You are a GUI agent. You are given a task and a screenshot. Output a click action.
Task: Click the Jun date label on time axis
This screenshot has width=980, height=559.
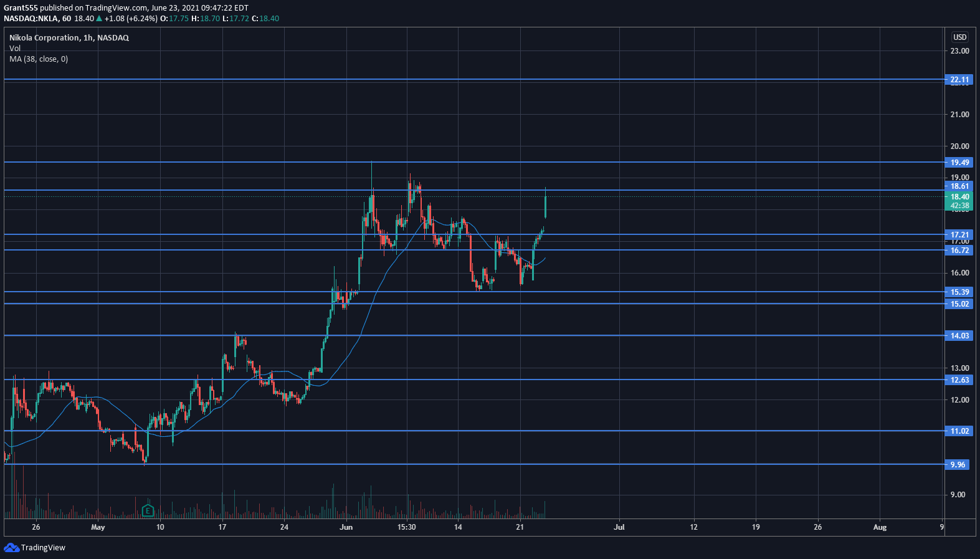pyautogui.click(x=346, y=527)
